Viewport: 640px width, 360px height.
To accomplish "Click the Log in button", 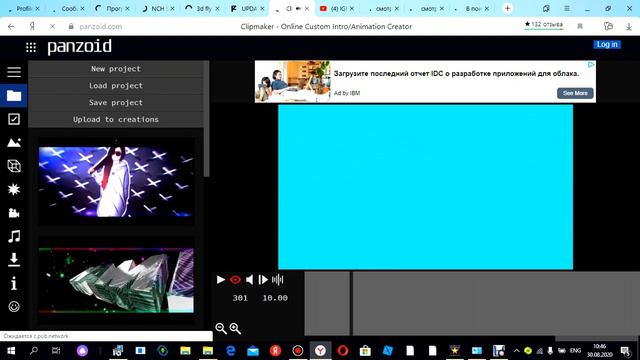I will 607,44.
